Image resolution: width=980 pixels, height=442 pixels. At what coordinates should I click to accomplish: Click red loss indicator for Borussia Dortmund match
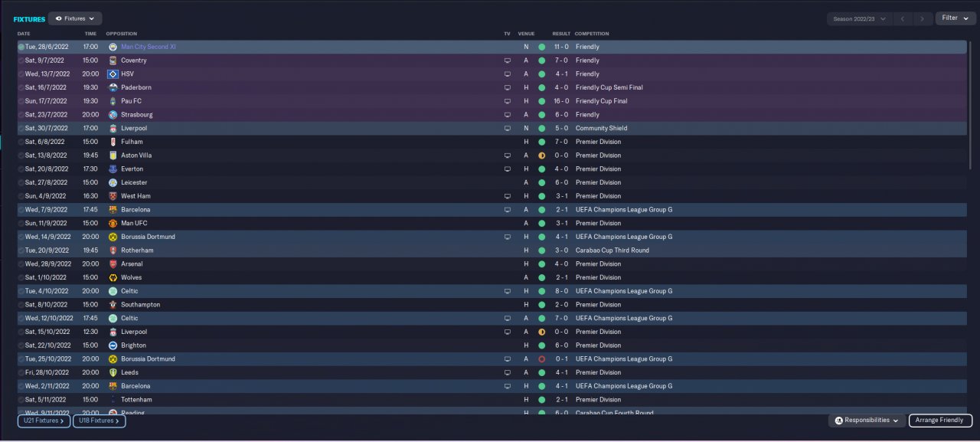point(541,359)
